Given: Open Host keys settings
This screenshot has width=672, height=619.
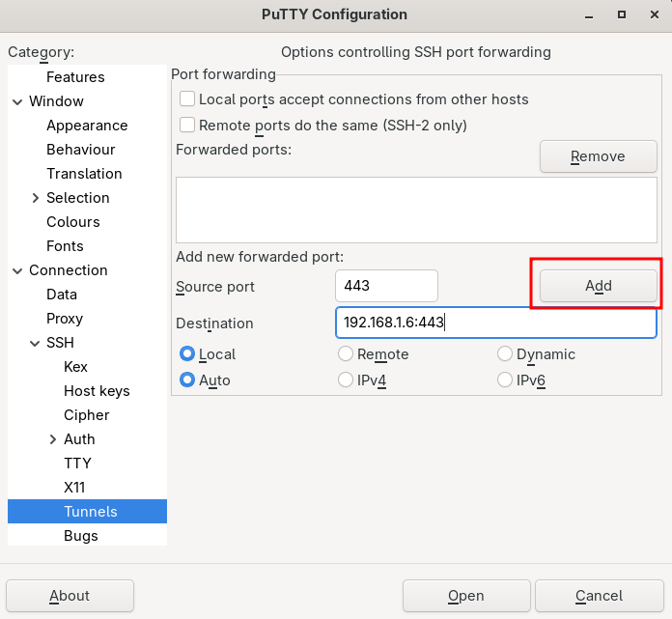Looking at the screenshot, I should click(x=97, y=391).
